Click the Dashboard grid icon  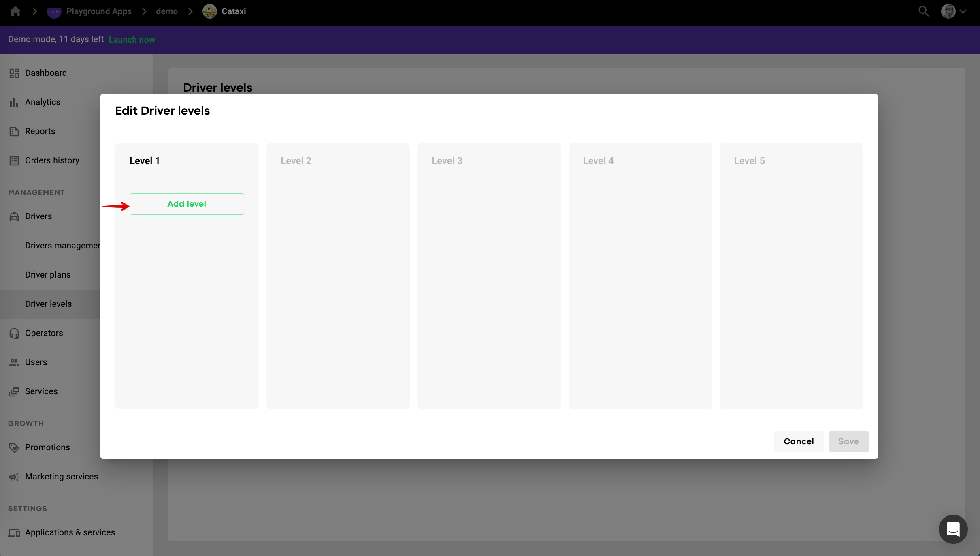pyautogui.click(x=14, y=73)
